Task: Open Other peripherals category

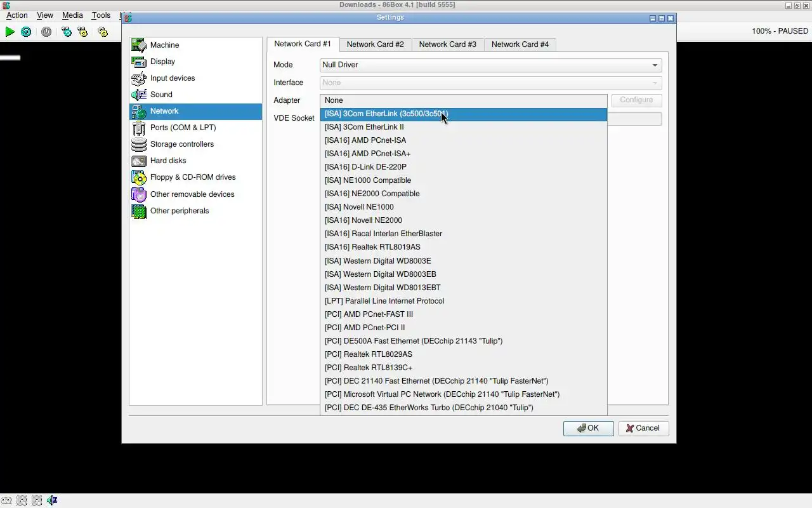Action: pyautogui.click(x=195, y=211)
